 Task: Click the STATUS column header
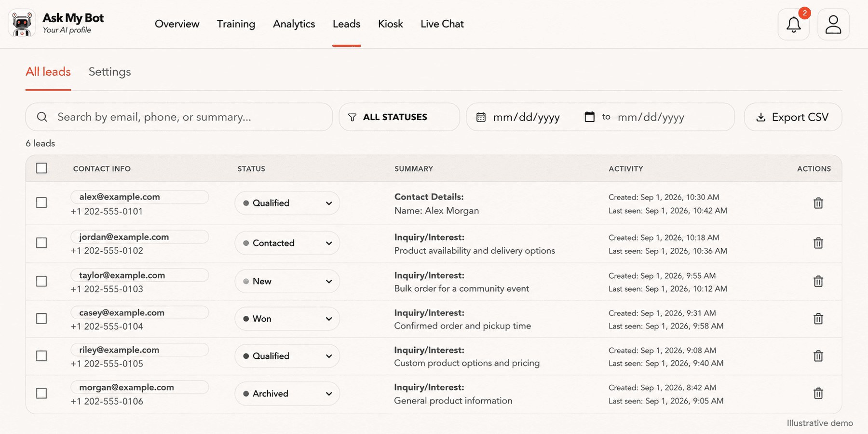[x=251, y=169]
